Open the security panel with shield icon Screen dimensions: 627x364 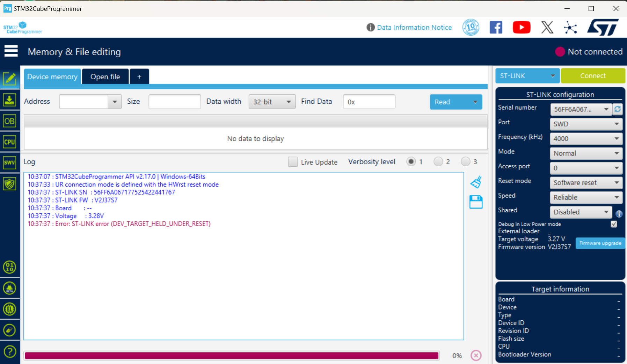tap(10, 183)
